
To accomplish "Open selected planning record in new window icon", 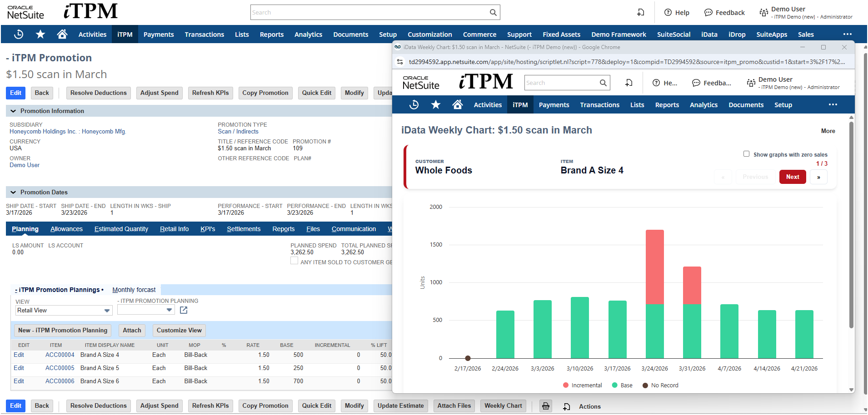I will 184,310.
